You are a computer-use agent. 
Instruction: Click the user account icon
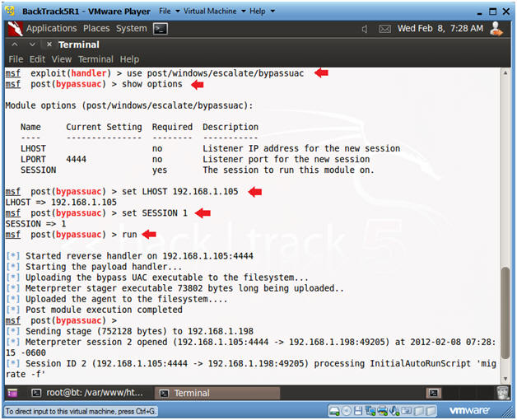[496, 29]
